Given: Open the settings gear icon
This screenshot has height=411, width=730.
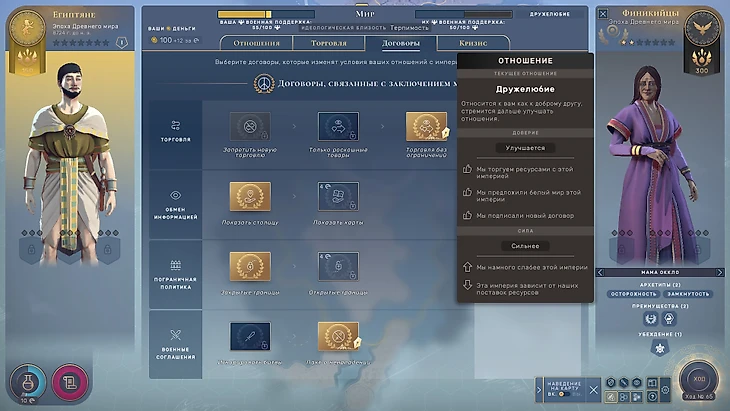Looking at the screenshot, I should coord(666,390).
